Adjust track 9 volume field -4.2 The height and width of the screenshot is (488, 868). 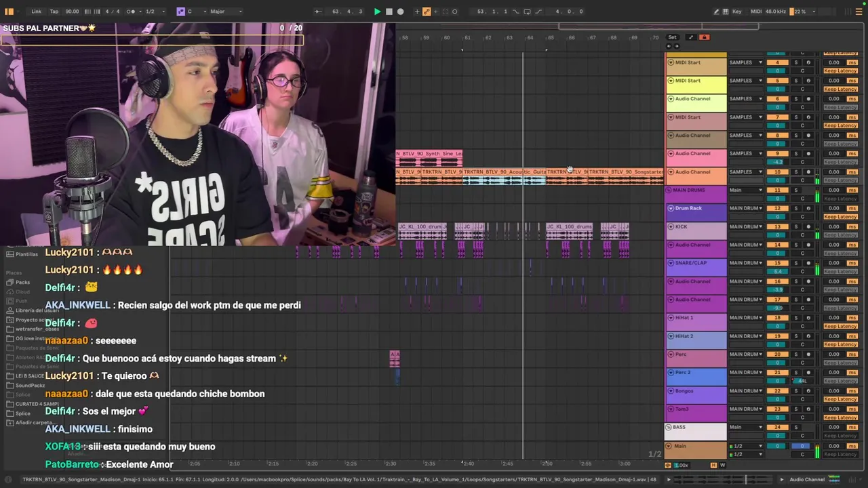[x=778, y=162]
